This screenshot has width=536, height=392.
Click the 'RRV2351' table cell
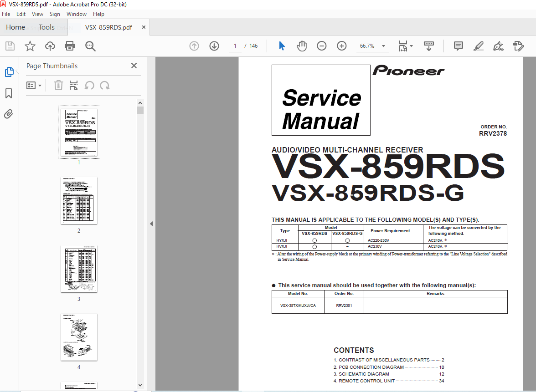[344, 305]
